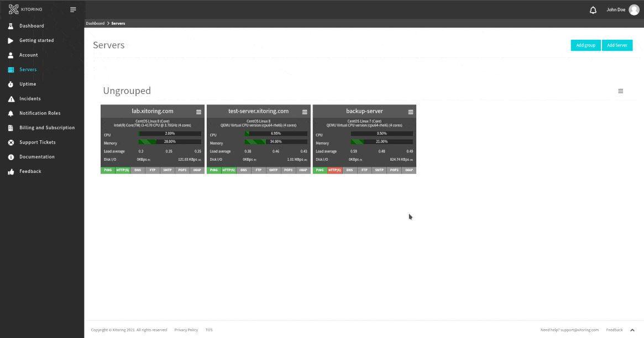The width and height of the screenshot is (644, 338).
Task: Click the Privacy Policy footer link
Action: click(x=186, y=330)
